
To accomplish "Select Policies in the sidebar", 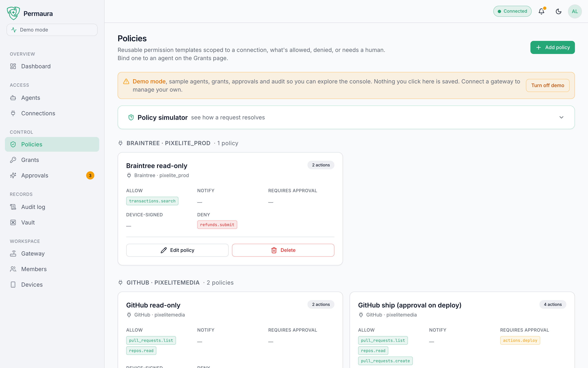I will 52,144.
